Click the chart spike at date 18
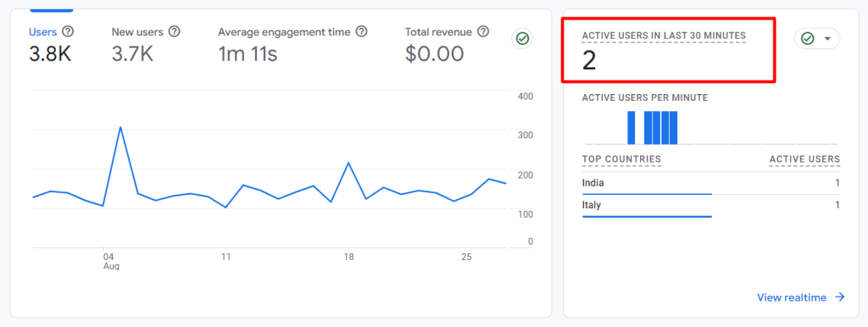Screen dimensions: 868x327 tap(348, 163)
